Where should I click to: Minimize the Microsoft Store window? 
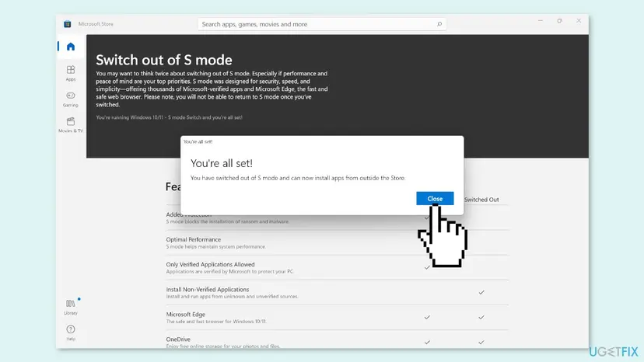(x=541, y=20)
